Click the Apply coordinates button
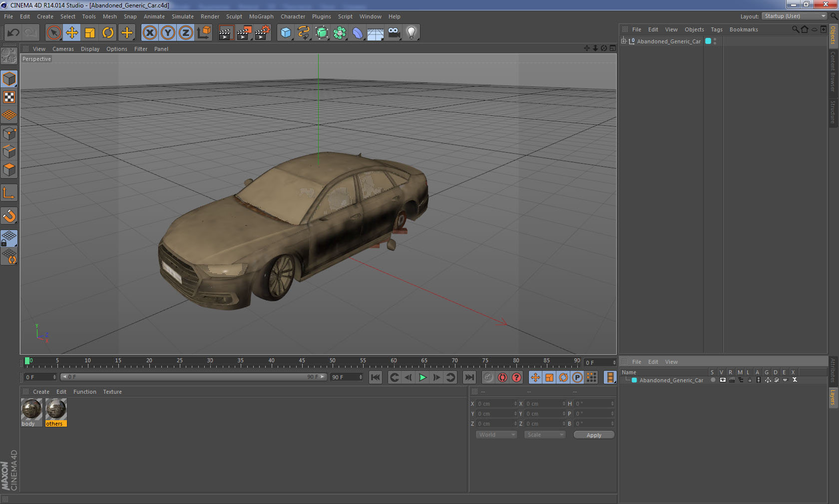This screenshot has width=839, height=504. tap(594, 435)
